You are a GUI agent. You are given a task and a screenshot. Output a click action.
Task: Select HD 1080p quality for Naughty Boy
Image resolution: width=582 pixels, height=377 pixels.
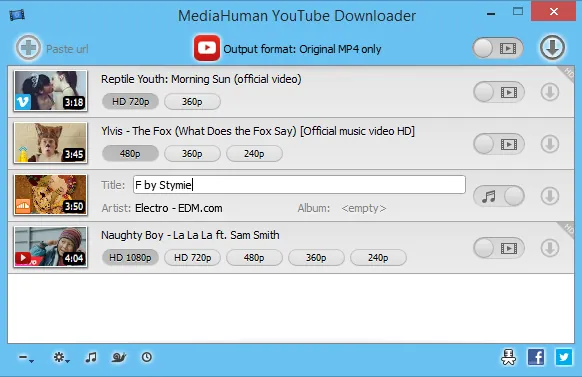[130, 258]
